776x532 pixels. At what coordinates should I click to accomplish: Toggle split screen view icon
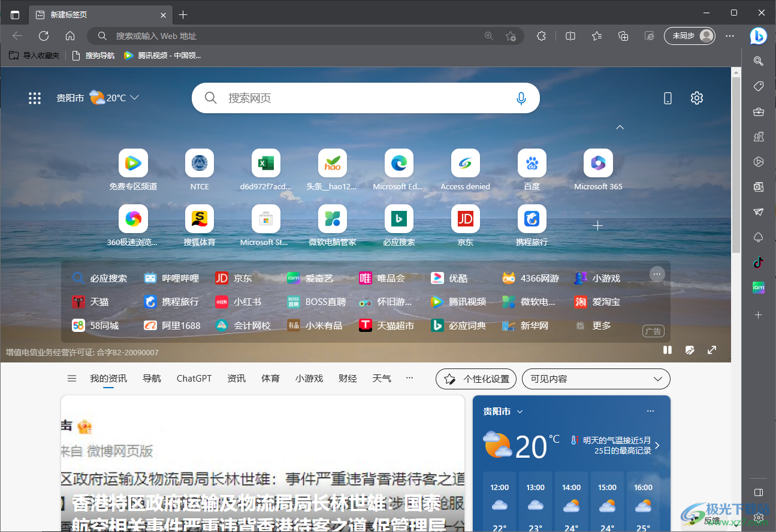(570, 36)
